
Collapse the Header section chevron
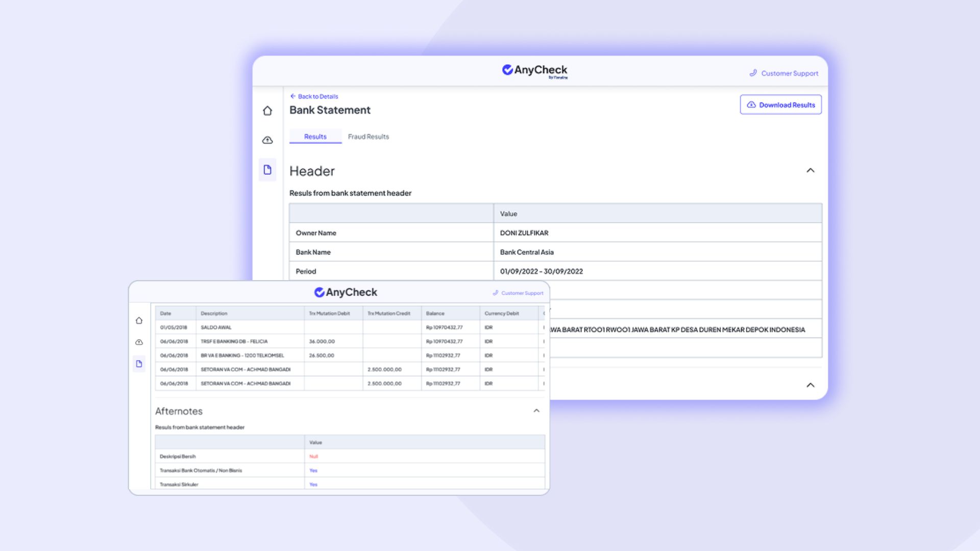(x=810, y=170)
